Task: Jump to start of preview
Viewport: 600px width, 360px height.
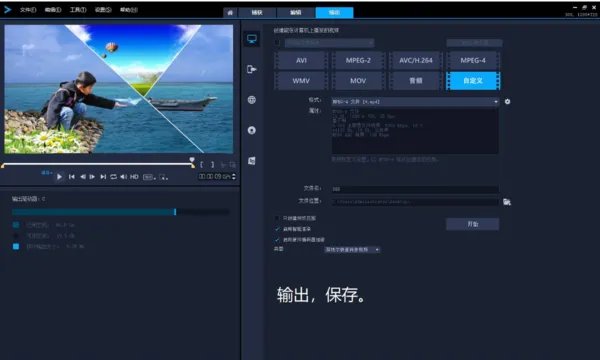Action: tap(72, 177)
